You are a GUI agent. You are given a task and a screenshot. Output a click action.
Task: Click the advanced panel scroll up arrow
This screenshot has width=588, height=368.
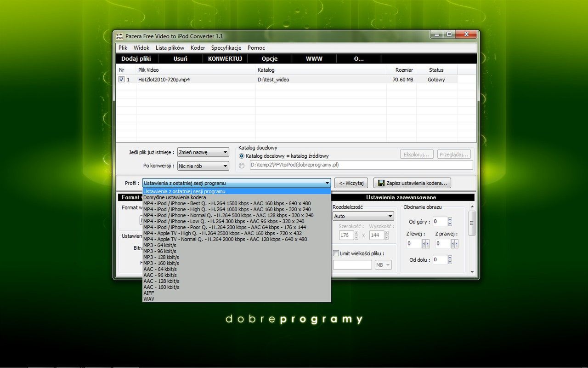[472, 207]
